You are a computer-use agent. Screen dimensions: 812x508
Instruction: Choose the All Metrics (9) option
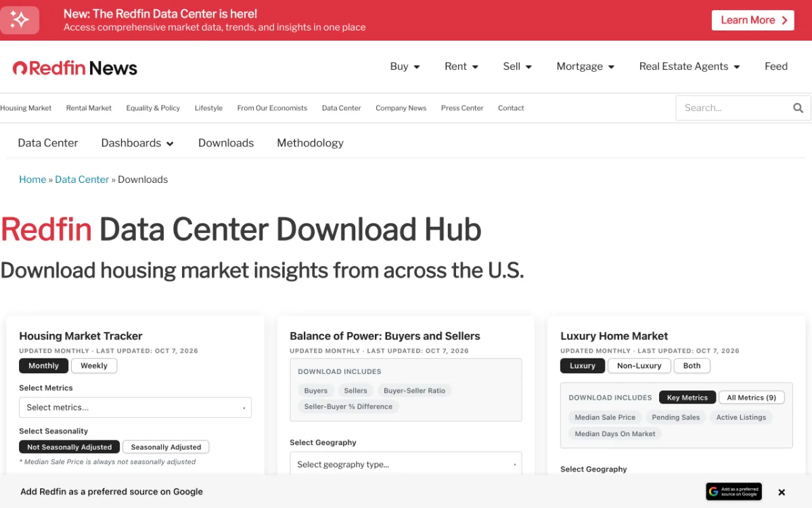[752, 398]
